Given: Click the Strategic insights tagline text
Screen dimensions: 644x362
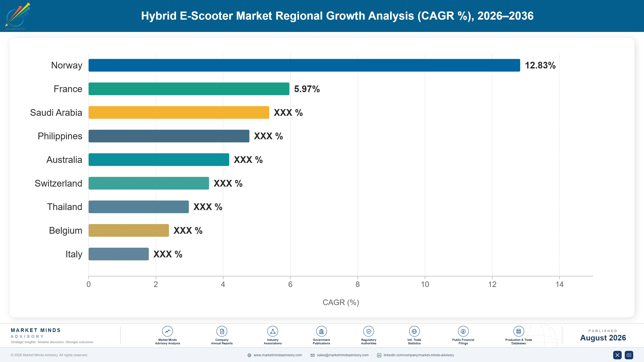Looking at the screenshot, I should coord(52,342).
